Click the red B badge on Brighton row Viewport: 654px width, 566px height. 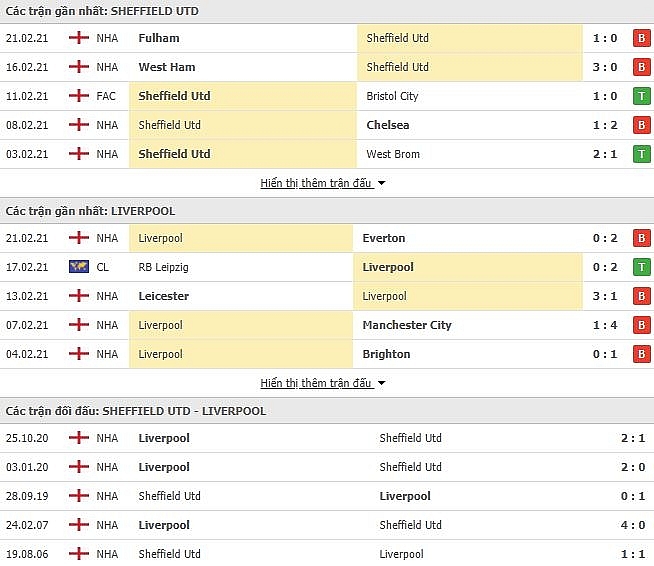(x=641, y=354)
